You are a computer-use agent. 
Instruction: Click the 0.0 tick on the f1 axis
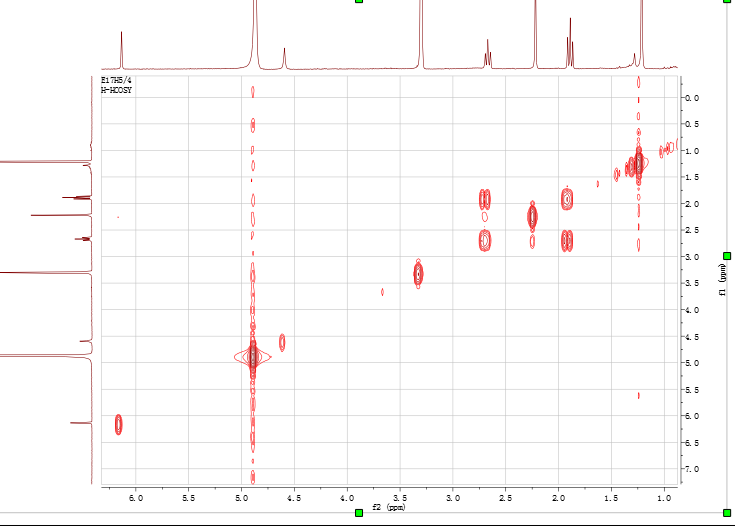692,98
